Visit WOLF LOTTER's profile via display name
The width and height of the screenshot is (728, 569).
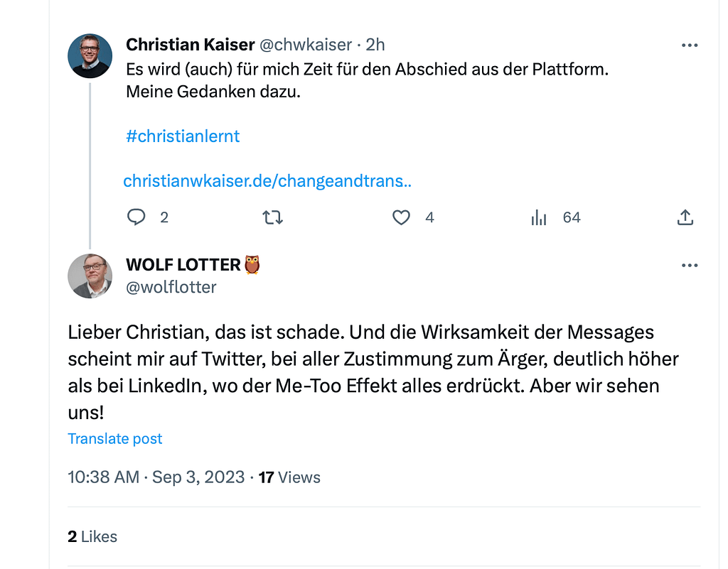point(183,265)
